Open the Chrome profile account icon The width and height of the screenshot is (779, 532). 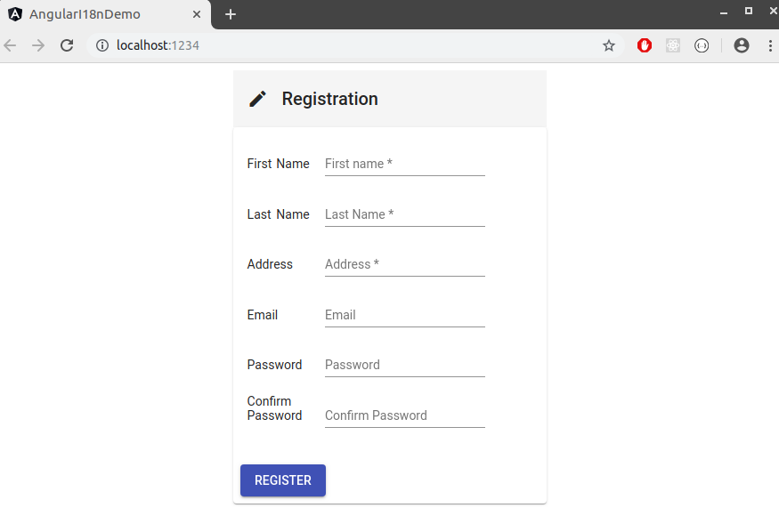[x=742, y=45]
